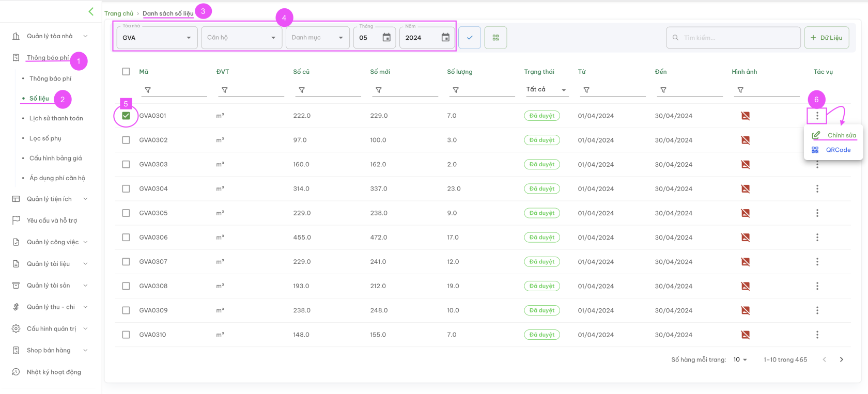Open Trạng thái filter Tất cả dropdown
This screenshot has width=868, height=394.
546,89
